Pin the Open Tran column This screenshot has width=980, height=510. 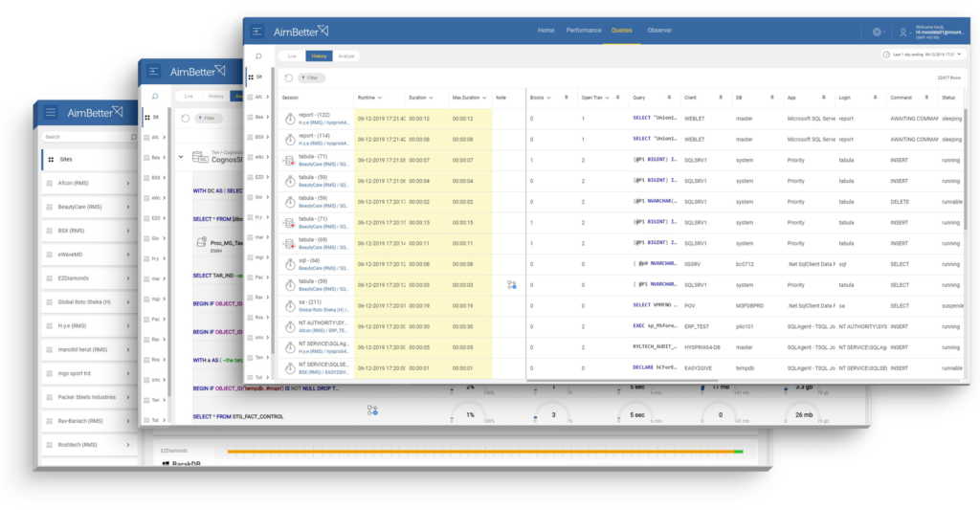click(617, 98)
